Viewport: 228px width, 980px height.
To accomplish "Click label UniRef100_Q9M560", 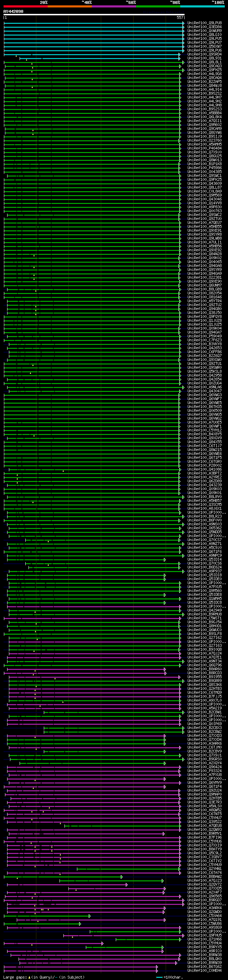I will tap(204, 591).
